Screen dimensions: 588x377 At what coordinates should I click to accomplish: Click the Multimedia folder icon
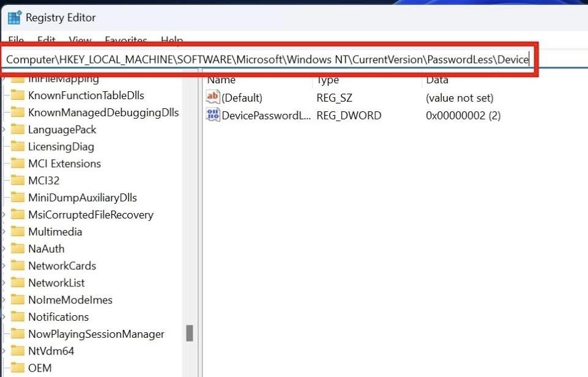pos(18,231)
